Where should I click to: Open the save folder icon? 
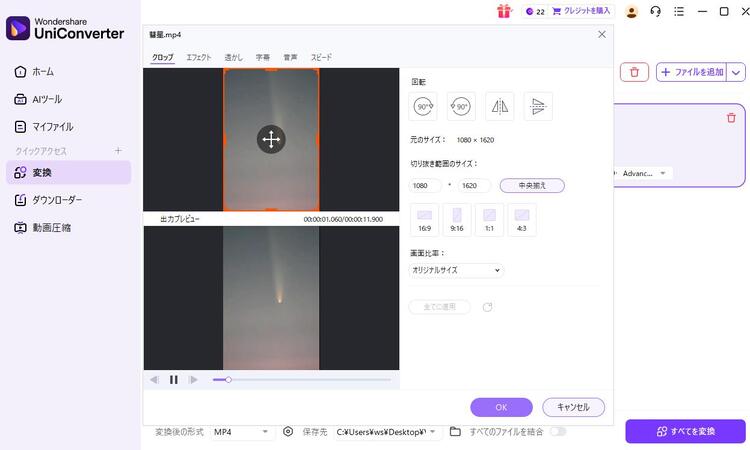point(455,432)
